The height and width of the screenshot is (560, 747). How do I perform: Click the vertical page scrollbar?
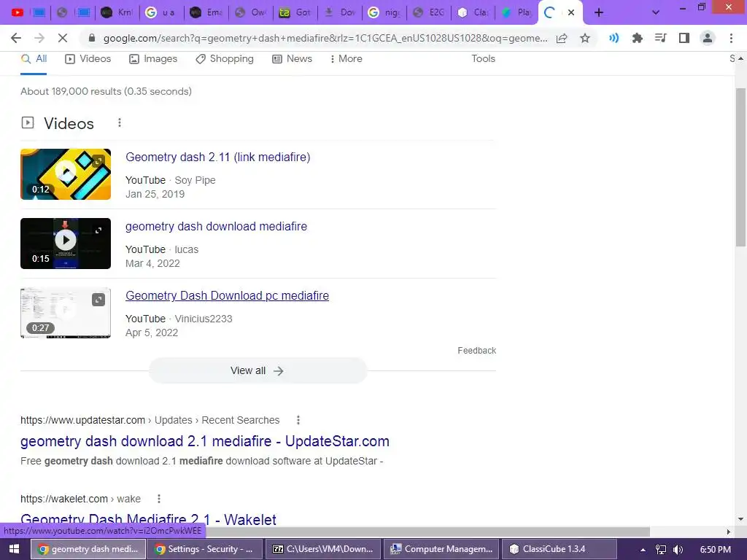click(740, 167)
